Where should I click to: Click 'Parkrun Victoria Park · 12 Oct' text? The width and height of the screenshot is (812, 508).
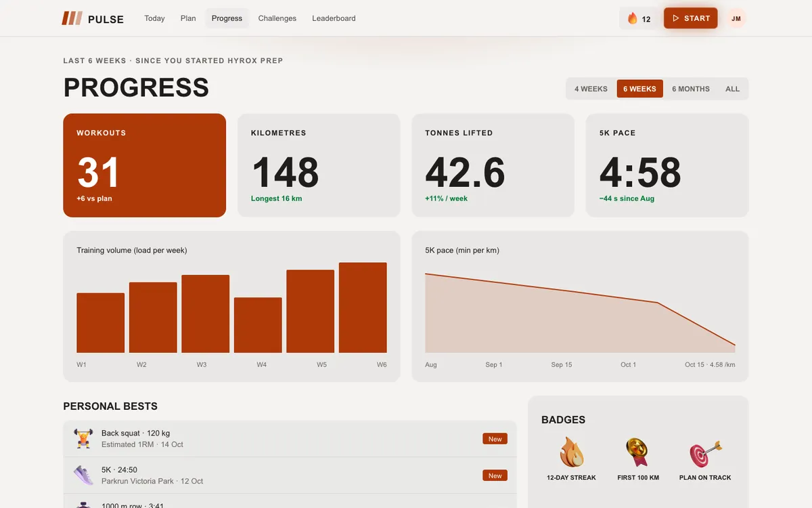152,481
